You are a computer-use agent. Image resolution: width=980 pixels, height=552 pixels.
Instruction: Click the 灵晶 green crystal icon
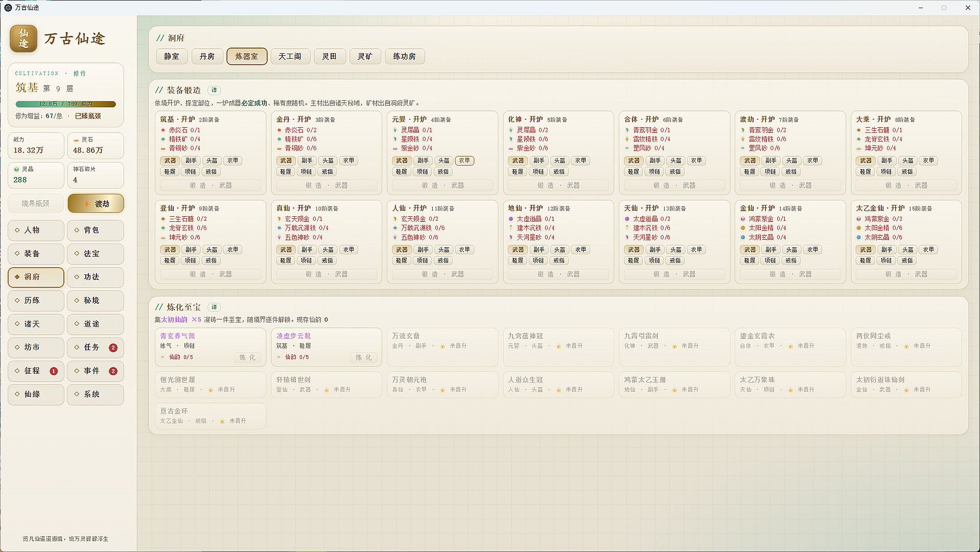tap(17, 169)
